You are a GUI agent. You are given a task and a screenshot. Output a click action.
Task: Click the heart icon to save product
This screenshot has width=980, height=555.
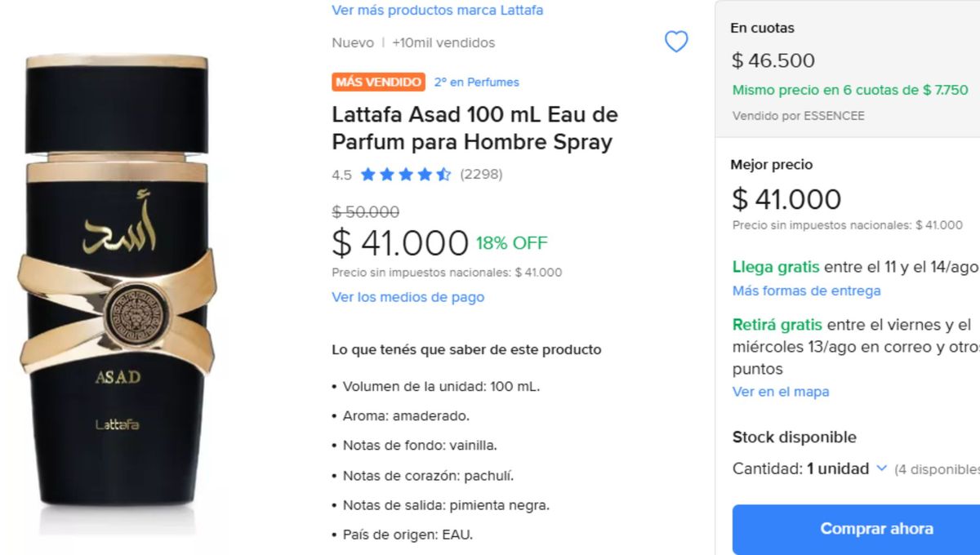pyautogui.click(x=675, y=42)
